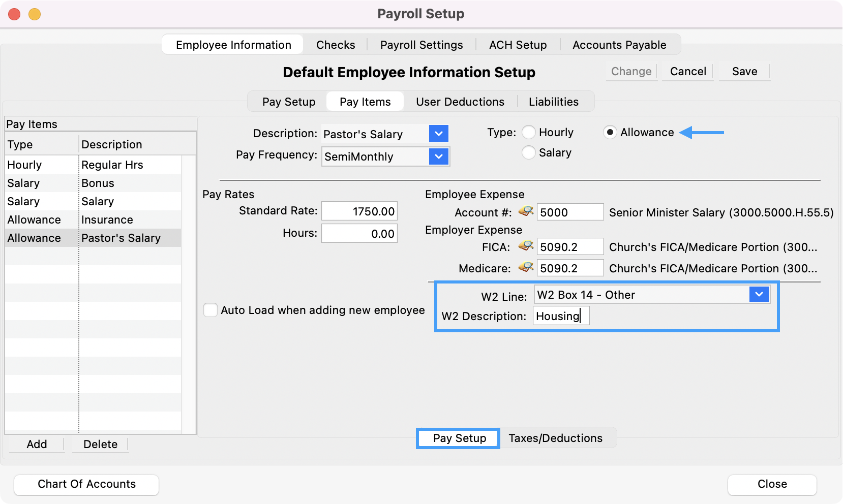The height and width of the screenshot is (504, 843).
Task: Click the FICA account lookup icon
Action: (525, 246)
